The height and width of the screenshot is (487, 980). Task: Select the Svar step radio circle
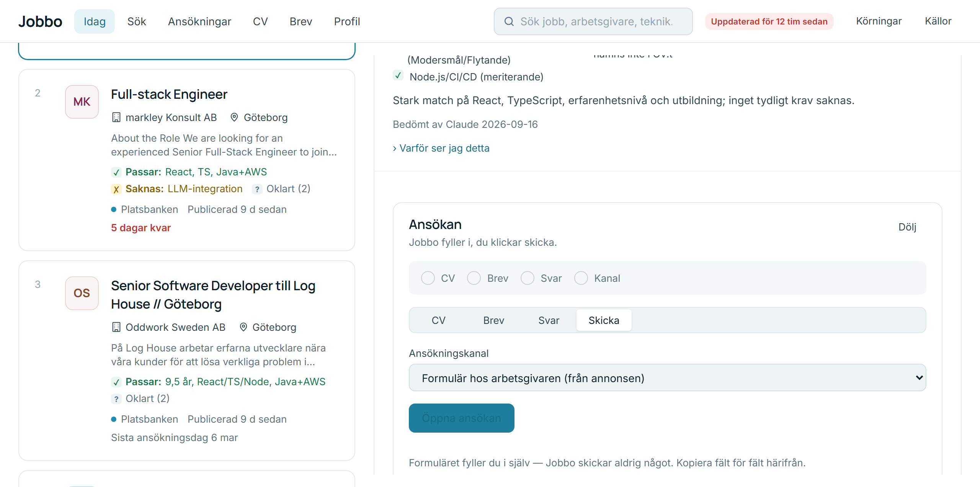point(528,278)
